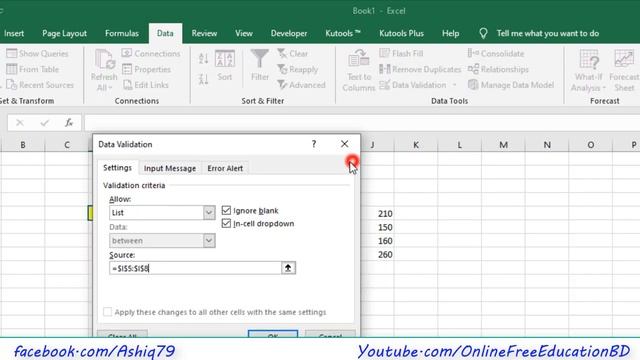Confirm the formula bar entry with checkmark
Viewport: 640px width, 360px height.
pos(44,122)
